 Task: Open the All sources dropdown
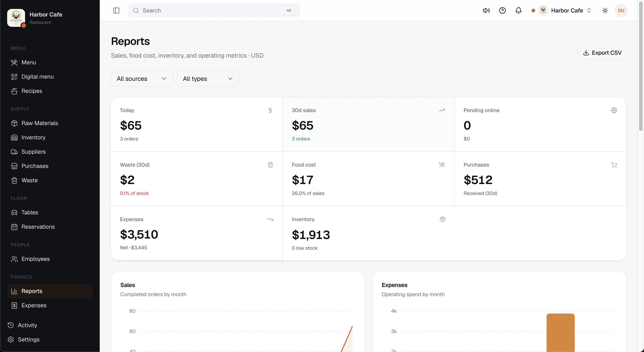142,79
